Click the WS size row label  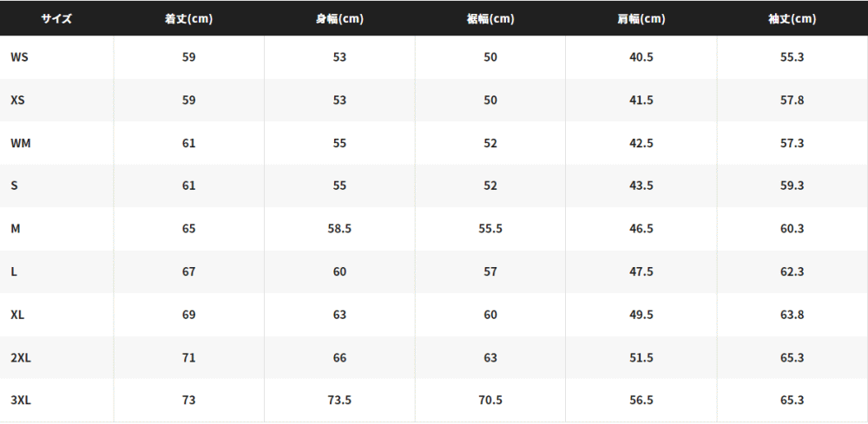(19, 57)
